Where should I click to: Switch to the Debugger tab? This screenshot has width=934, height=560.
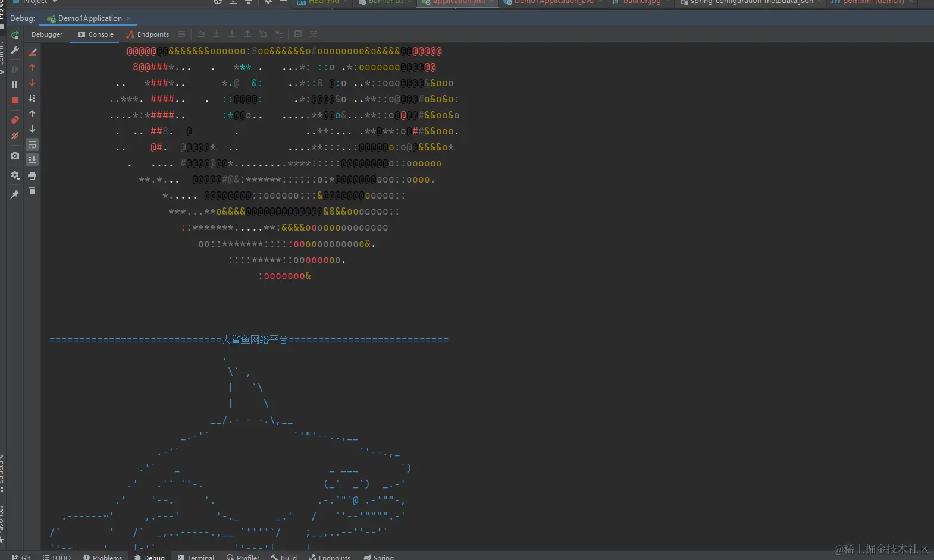coord(47,34)
